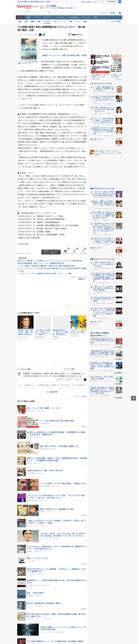Viewport: 138px width, 644px height.
Task: Click the コメントを書く button
Action: tap(69, 369)
